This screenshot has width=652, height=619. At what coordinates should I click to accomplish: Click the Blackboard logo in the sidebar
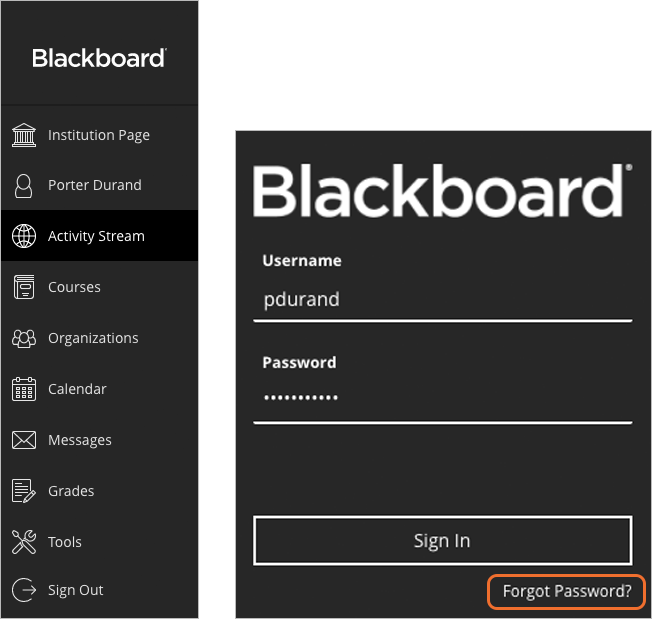99,58
